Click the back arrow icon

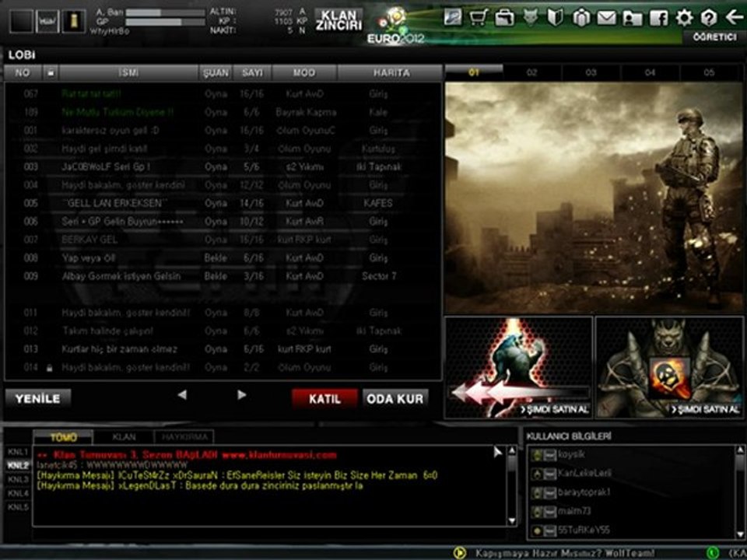[x=734, y=18]
